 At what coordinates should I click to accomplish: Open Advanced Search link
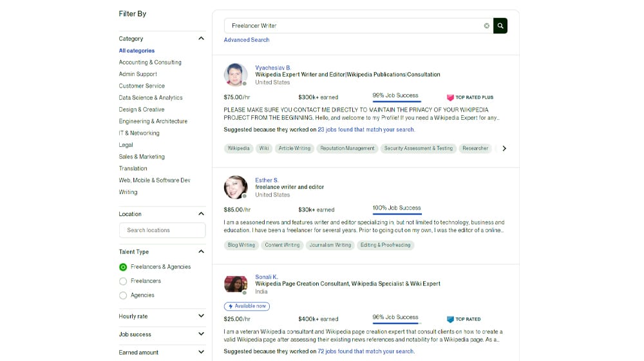[x=247, y=40]
